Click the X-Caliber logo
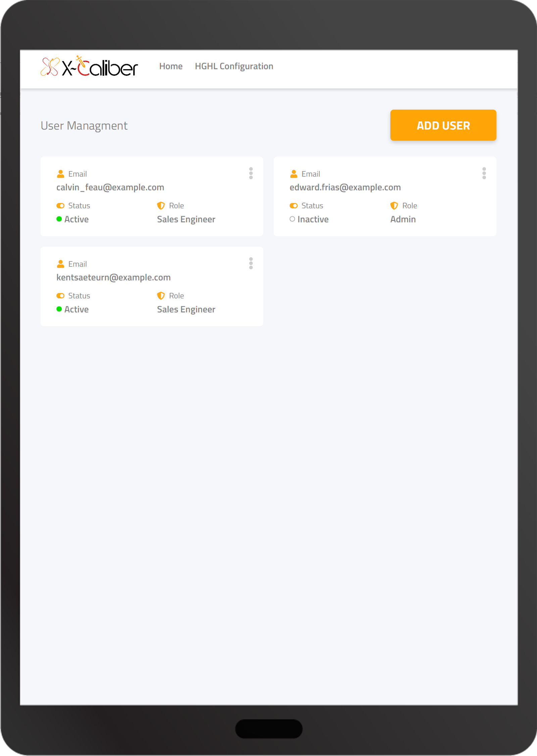Image resolution: width=537 pixels, height=756 pixels. (x=89, y=66)
